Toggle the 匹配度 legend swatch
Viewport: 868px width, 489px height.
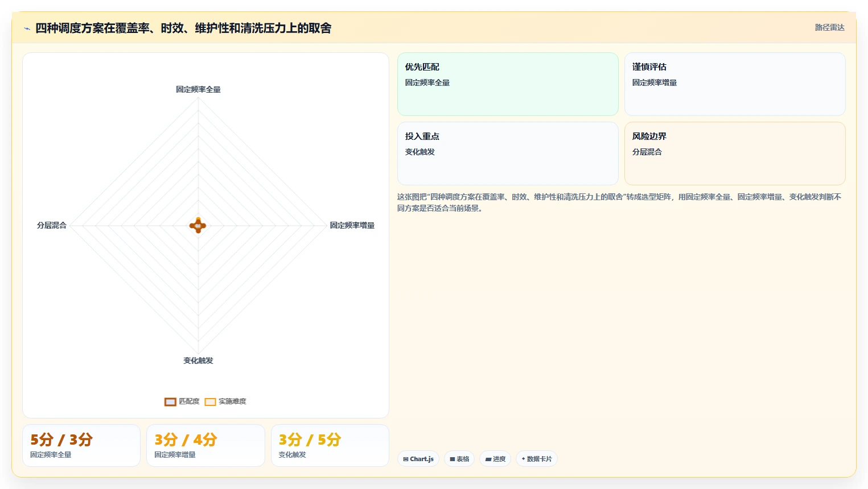(x=170, y=401)
